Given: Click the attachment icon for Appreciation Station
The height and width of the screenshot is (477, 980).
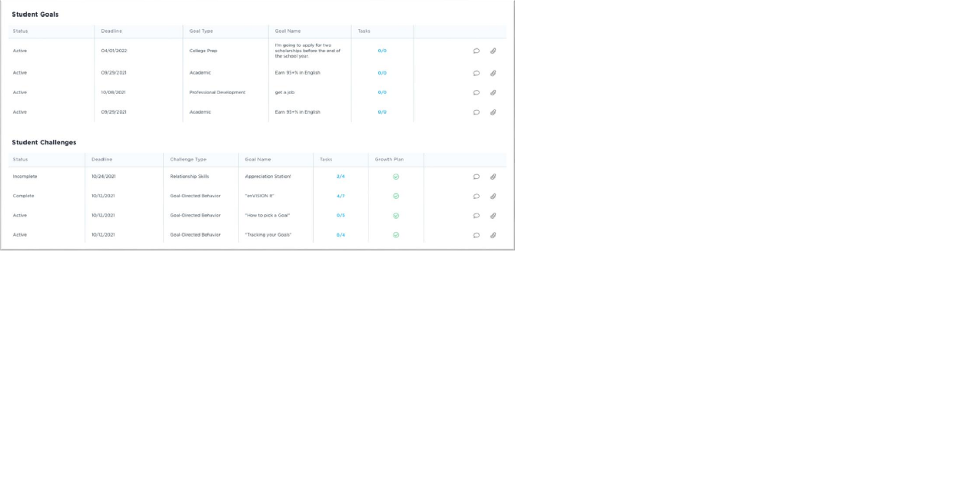Looking at the screenshot, I should (493, 177).
